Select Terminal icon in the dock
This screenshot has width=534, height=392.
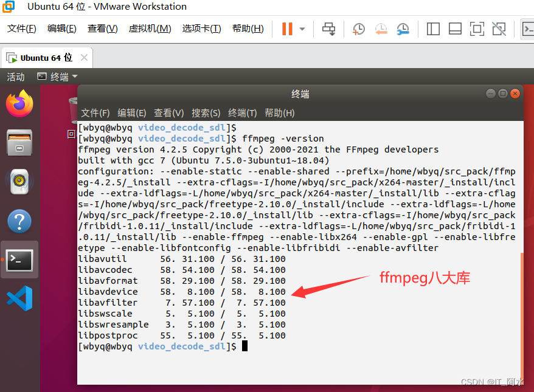19,260
